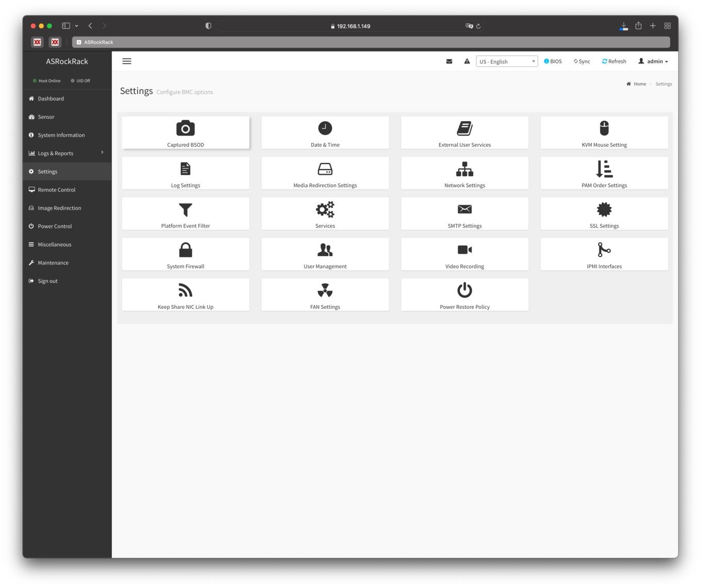Open SSL Settings certificate icon
The width and height of the screenshot is (701, 588).
[604, 209]
